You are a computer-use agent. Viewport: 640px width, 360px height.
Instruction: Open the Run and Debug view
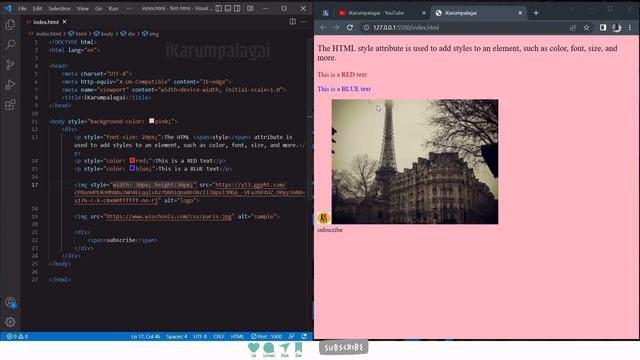tap(10, 84)
